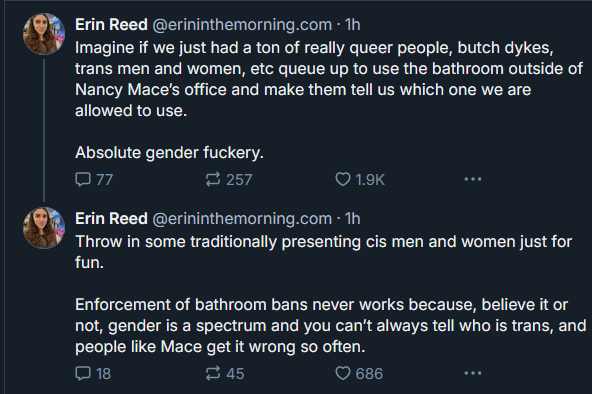Repost the post with 45 reposts
Viewport: 592px width, 394px height.
(225, 373)
